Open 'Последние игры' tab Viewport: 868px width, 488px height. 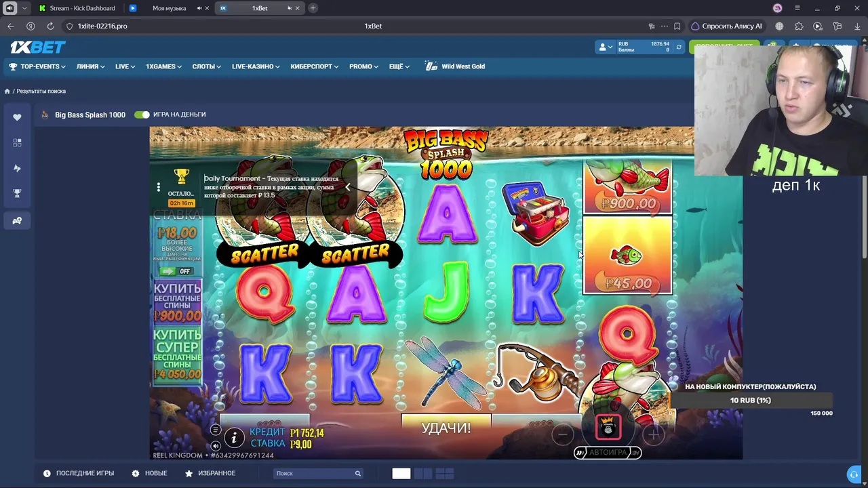coord(79,473)
